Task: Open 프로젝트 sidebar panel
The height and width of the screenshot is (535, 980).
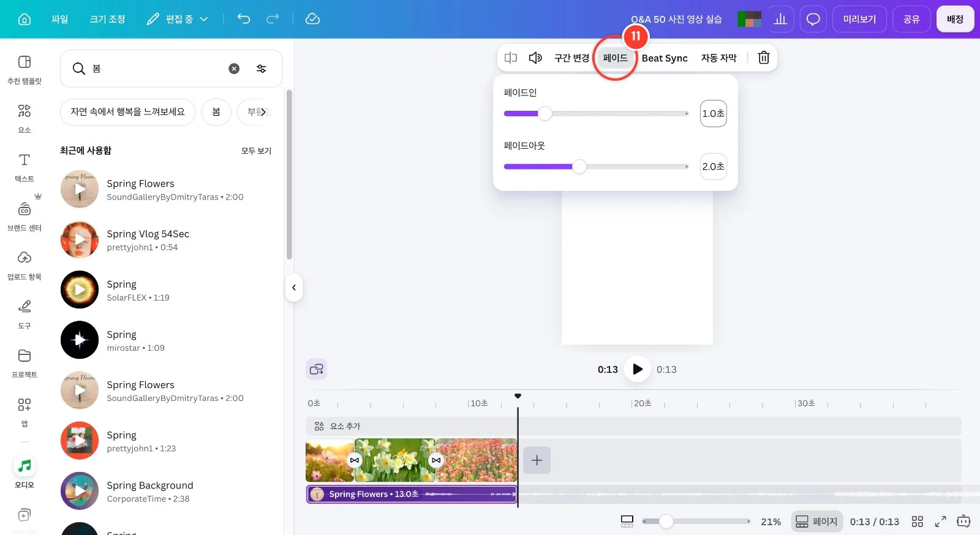Action: point(24,364)
